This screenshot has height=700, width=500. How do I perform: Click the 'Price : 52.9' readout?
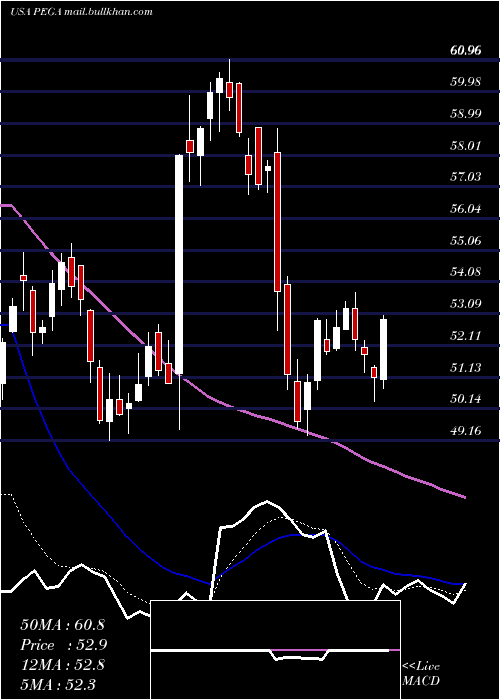point(63,645)
